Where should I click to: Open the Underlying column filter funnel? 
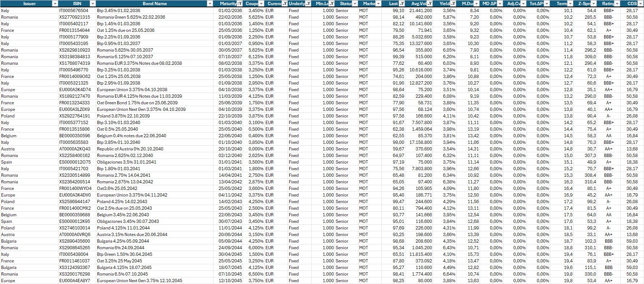click(308, 4)
